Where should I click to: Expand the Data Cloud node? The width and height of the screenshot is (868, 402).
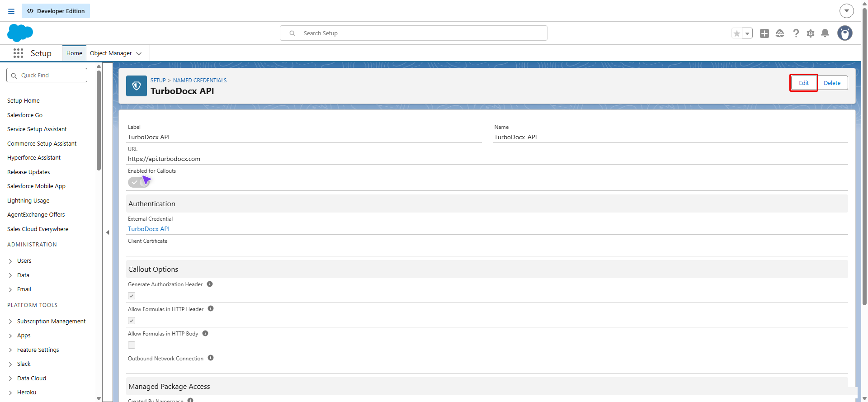10,378
